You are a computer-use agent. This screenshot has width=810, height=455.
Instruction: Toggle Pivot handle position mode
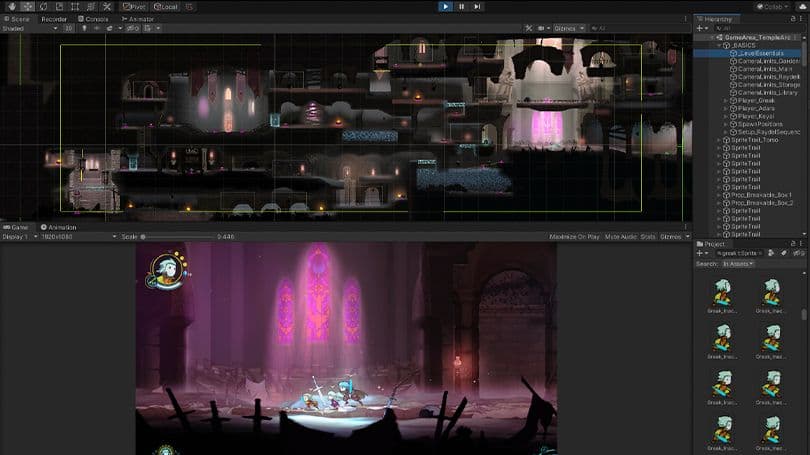[x=133, y=6]
